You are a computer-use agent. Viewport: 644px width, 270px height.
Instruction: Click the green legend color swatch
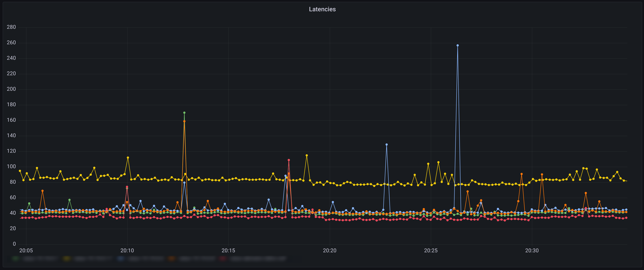15,258
